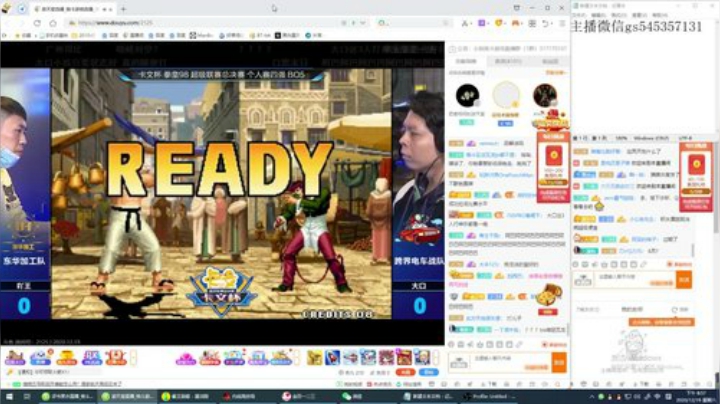
Task: Select the middle chat panel tab
Action: point(508,61)
